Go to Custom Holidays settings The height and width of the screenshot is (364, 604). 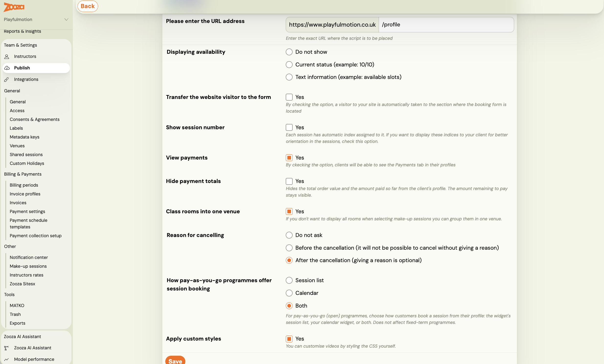[x=27, y=164]
